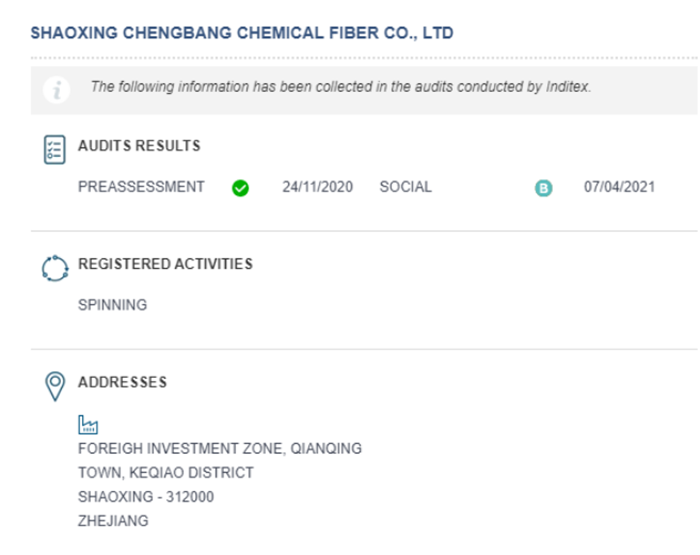
Task: Click the Addresses map pin icon
Action: (x=55, y=386)
